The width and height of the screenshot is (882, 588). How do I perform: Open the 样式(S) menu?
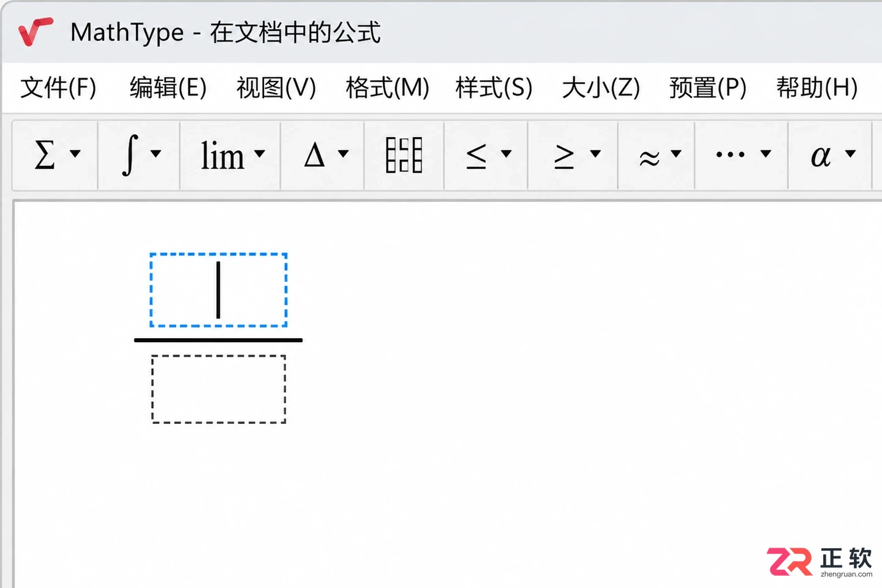click(494, 88)
